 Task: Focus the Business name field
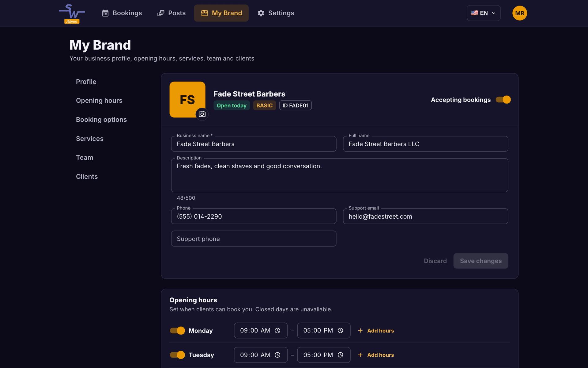pyautogui.click(x=254, y=144)
